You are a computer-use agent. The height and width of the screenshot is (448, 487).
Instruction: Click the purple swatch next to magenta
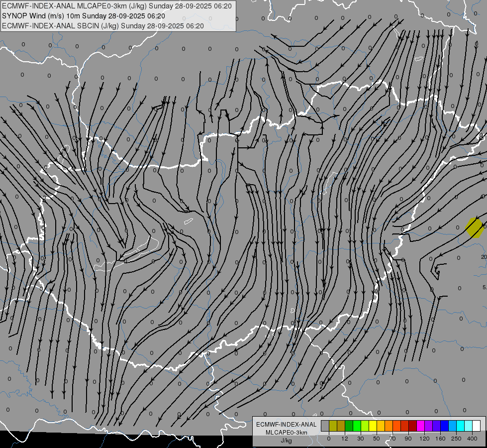coord(429,426)
